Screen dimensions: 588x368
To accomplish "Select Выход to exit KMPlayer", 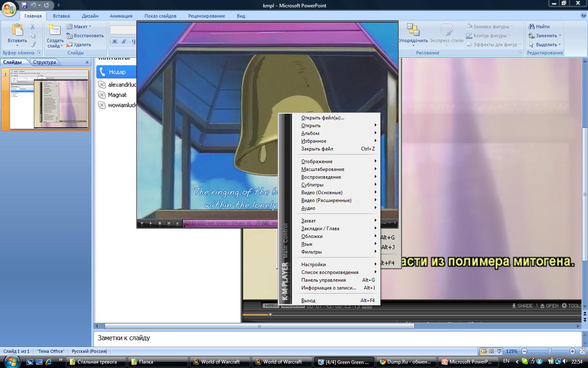I will [337, 301].
